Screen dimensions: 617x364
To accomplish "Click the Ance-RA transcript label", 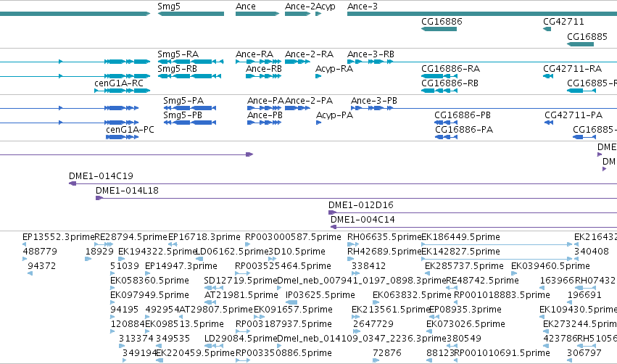I will (x=254, y=54).
